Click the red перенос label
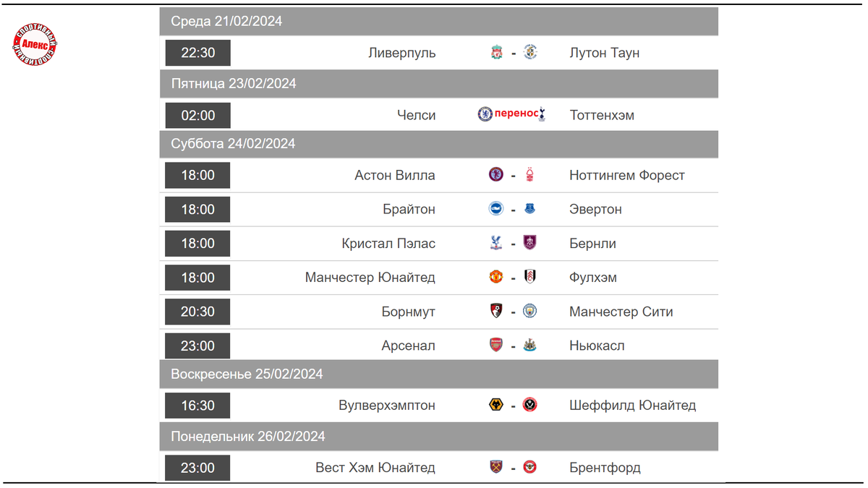 click(516, 114)
